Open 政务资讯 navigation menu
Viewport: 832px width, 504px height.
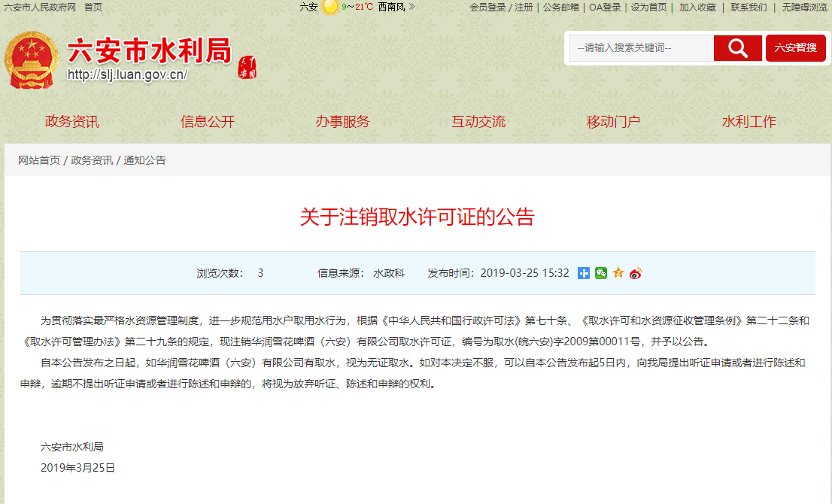[x=72, y=122]
